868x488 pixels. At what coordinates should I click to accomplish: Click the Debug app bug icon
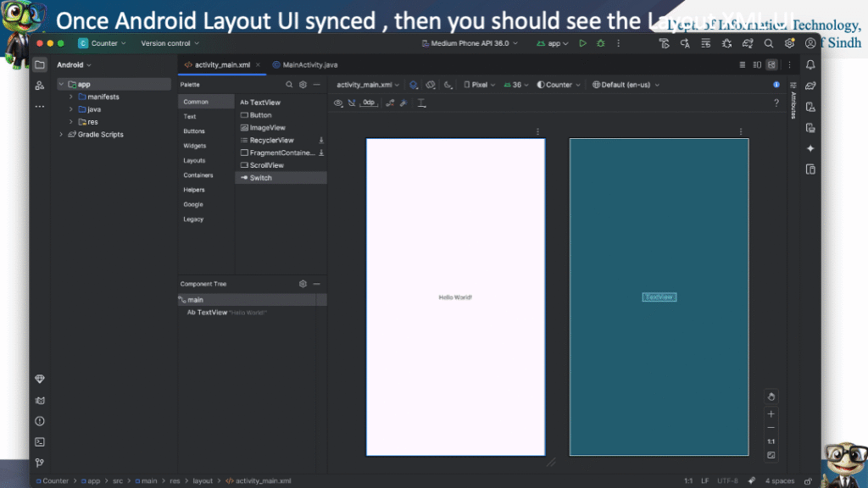point(601,43)
